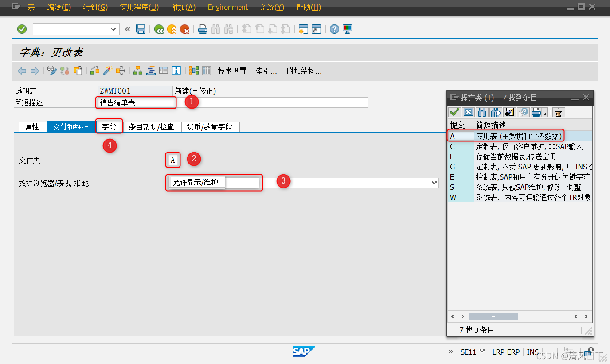Viewport: 610px width, 364px height.
Task: Switch to the 字段 tab
Action: pos(109,127)
